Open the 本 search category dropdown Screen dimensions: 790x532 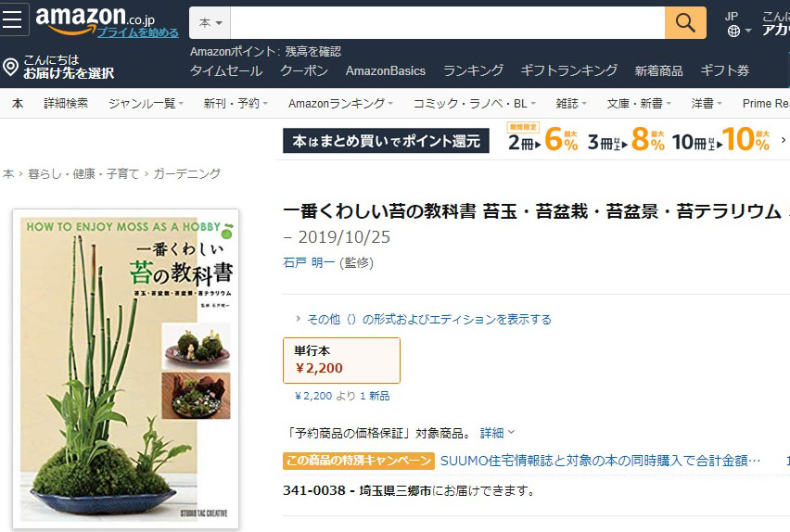point(210,22)
